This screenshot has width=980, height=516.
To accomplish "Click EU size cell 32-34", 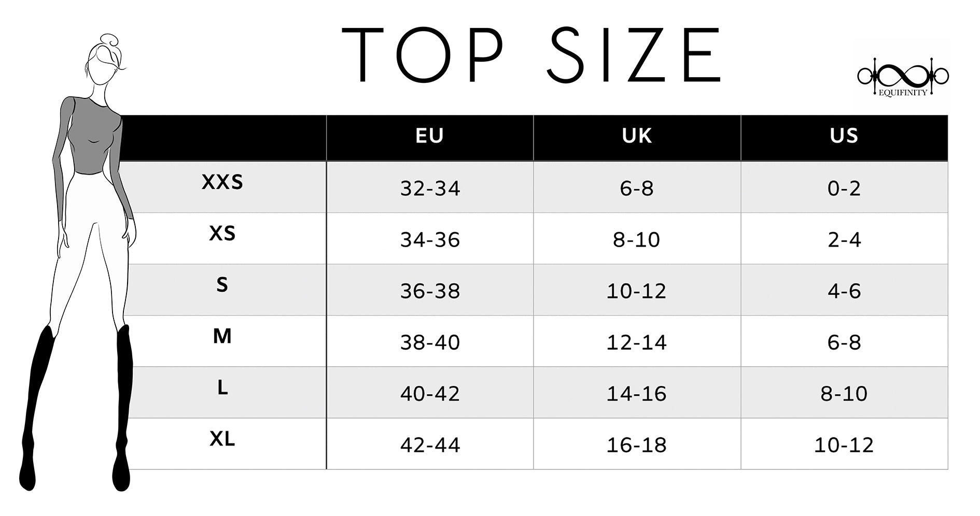I will tap(430, 188).
